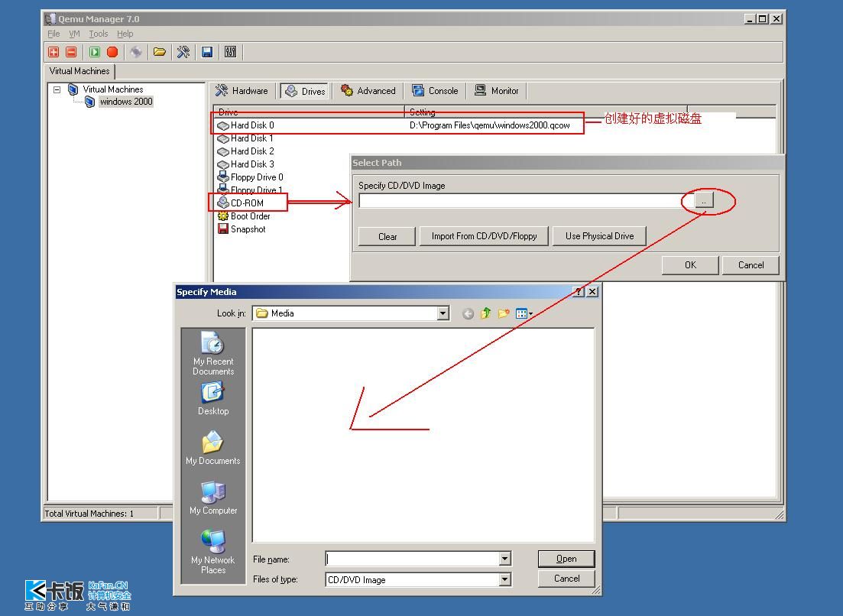Click the Total Virtual Machines status text
The height and width of the screenshot is (616, 843).
[x=89, y=514]
